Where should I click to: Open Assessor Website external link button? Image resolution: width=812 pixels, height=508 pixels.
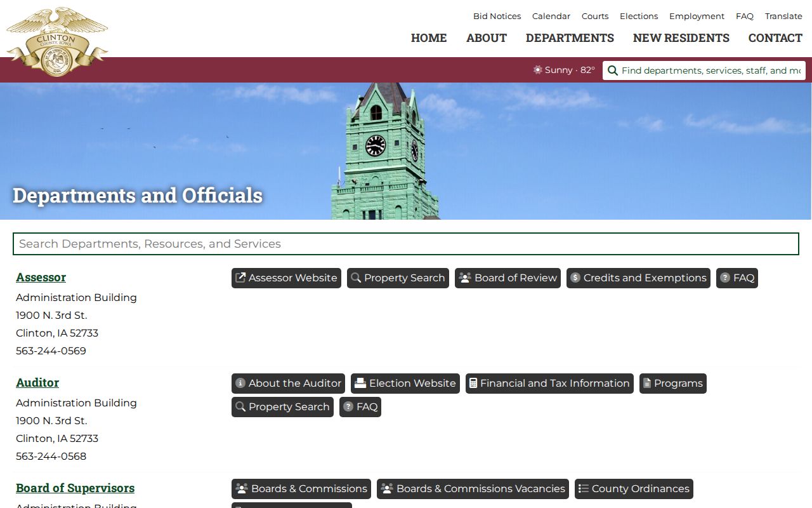click(x=286, y=278)
